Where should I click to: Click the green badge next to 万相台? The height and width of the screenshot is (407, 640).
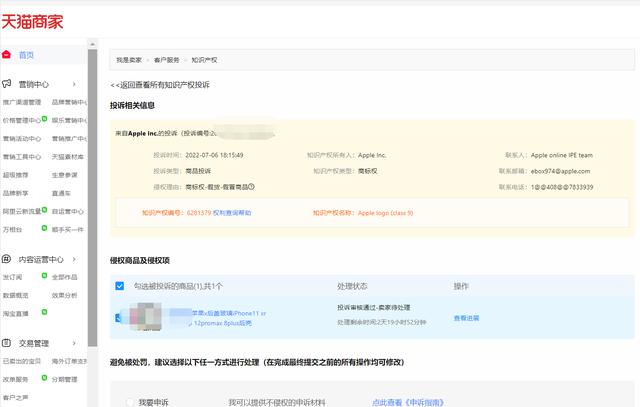[x=44, y=228]
